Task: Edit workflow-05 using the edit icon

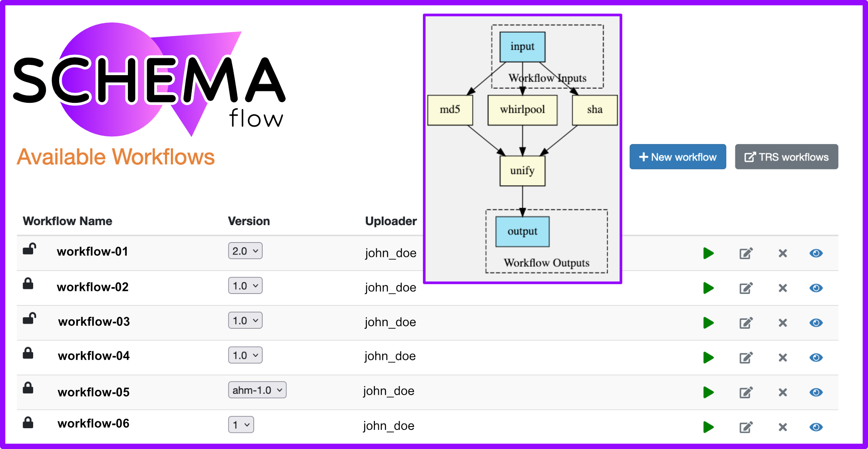Action: 746,393
